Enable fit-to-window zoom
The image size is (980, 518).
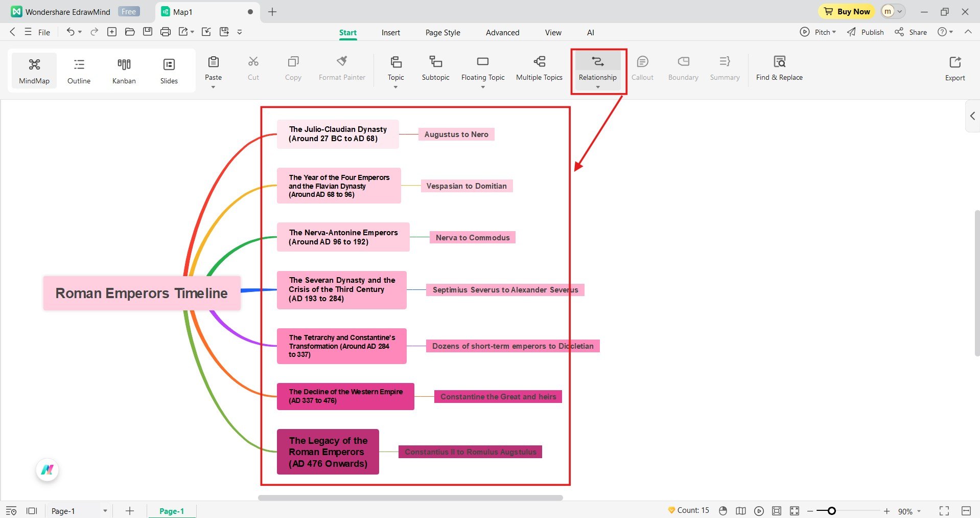776,510
